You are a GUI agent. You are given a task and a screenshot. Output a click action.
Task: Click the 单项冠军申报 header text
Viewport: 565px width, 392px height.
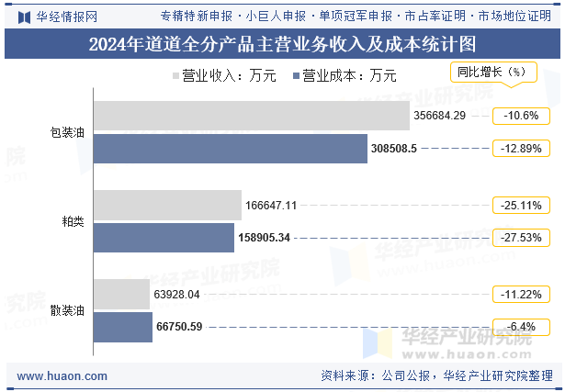(x=356, y=16)
